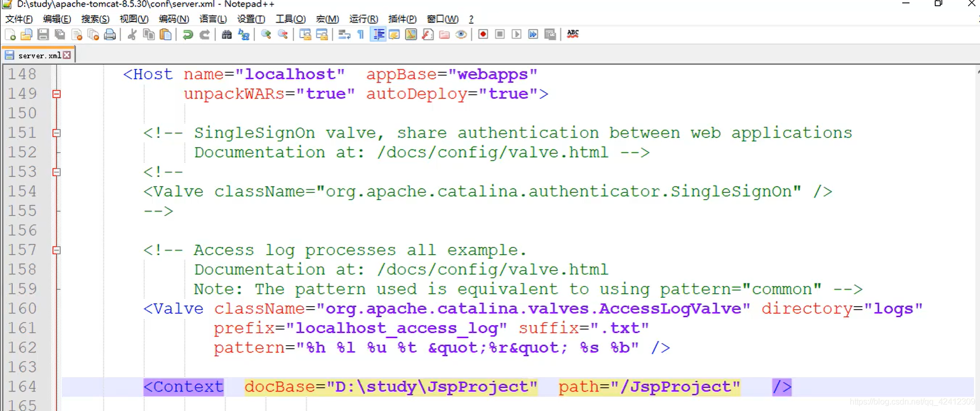Open the 编码(N) menu

pyautogui.click(x=174, y=19)
